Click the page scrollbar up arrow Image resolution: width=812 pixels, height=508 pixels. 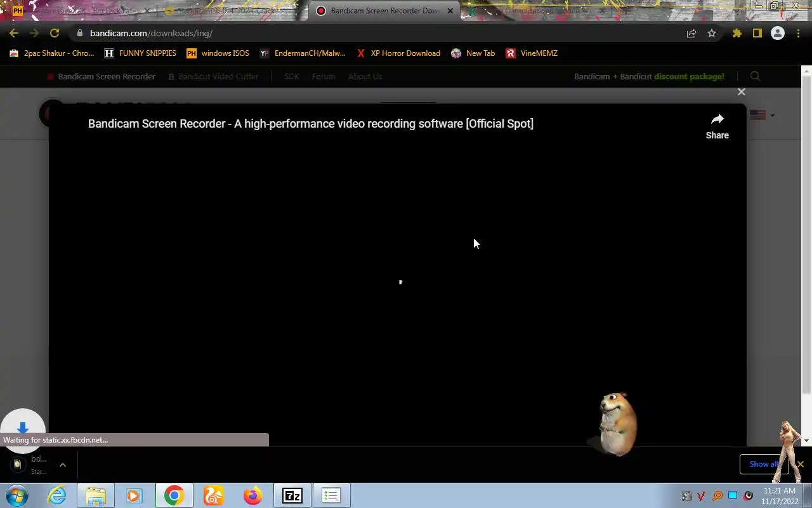point(807,70)
